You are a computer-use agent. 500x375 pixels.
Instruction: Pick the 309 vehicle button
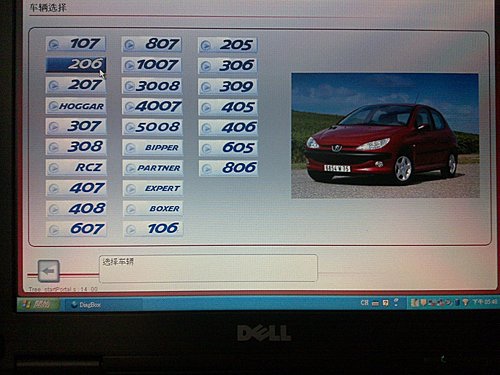tap(228, 87)
